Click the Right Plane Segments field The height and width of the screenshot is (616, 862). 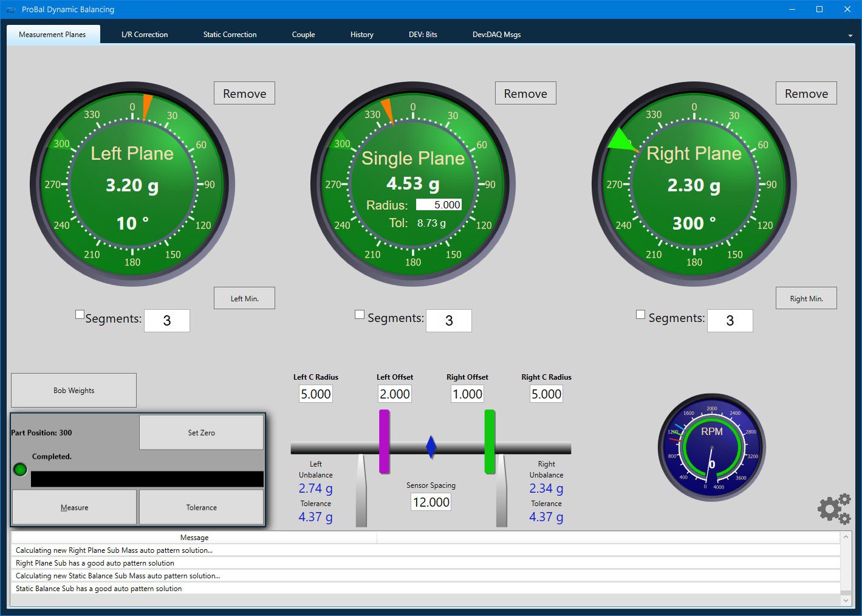(x=730, y=321)
